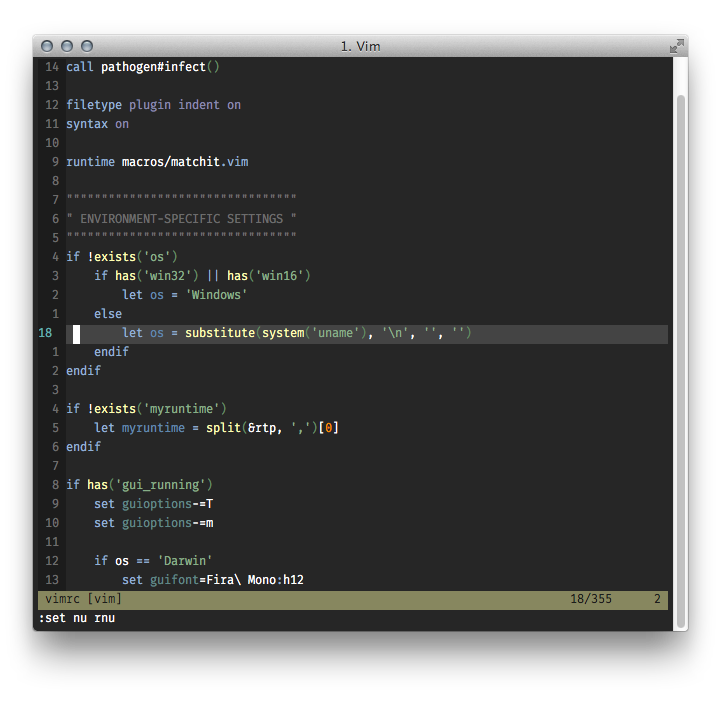Screen dimensions: 720x710
Task: Click the fullscreen arrows icon in title bar
Action: click(676, 46)
